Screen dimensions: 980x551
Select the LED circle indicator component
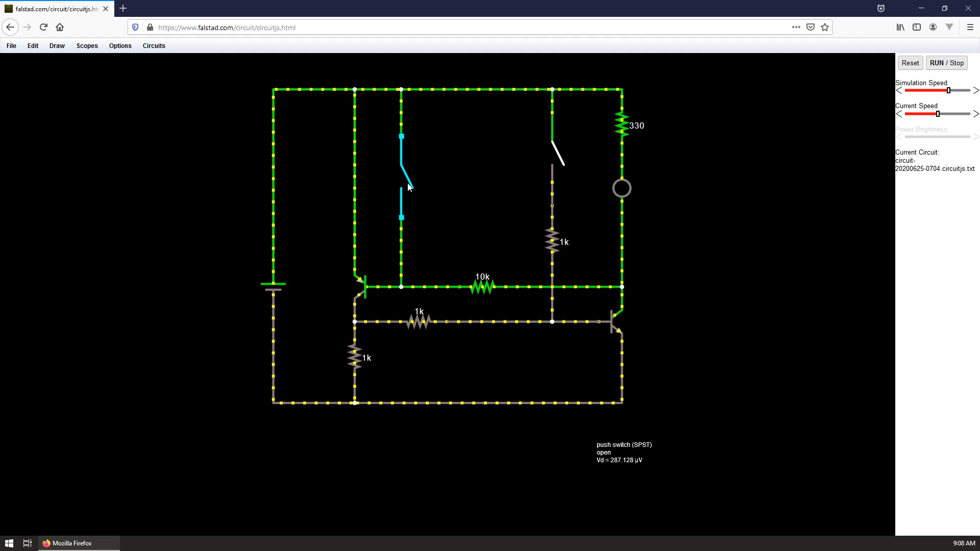point(621,188)
